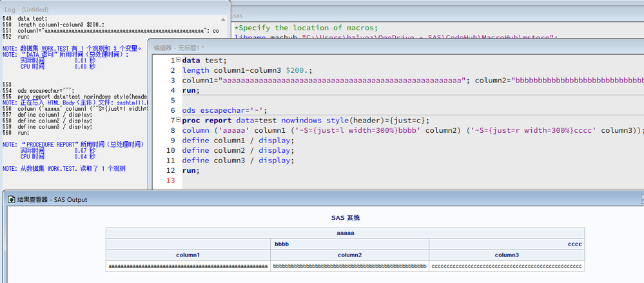
Task: Collapse the proc report block at line 7
Action: coord(178,120)
